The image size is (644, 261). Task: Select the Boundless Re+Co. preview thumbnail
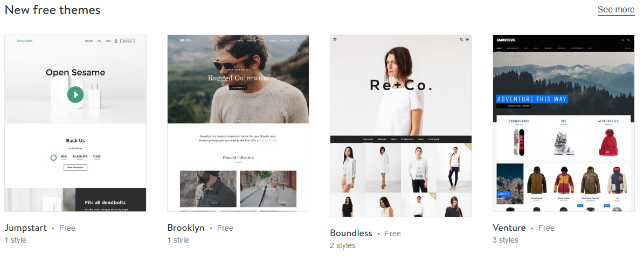point(401,126)
